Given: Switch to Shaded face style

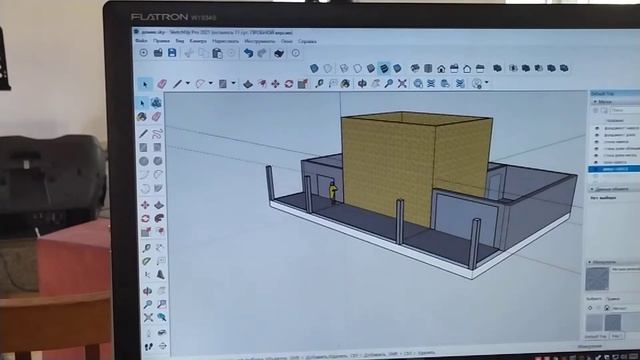Looking at the screenshot, I should coord(371,68).
